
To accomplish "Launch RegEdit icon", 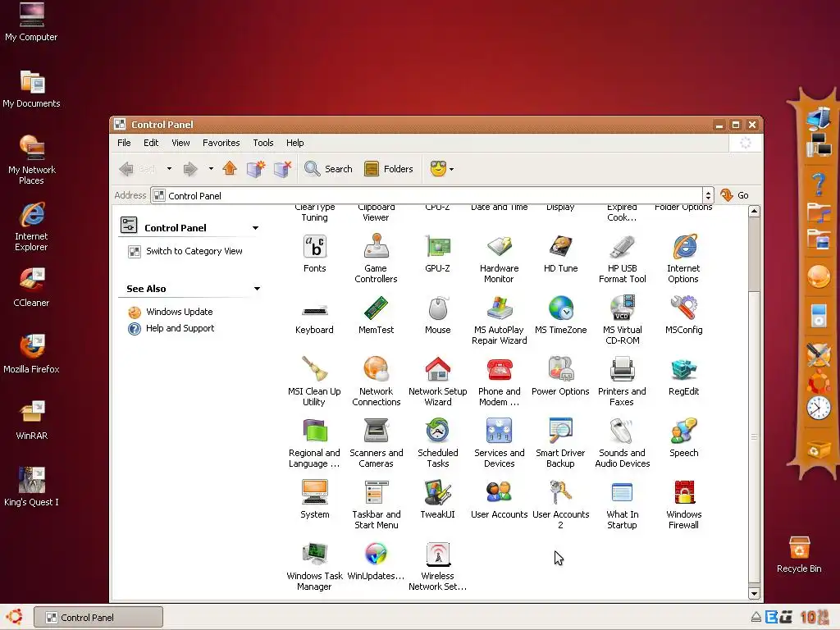I will (683, 377).
